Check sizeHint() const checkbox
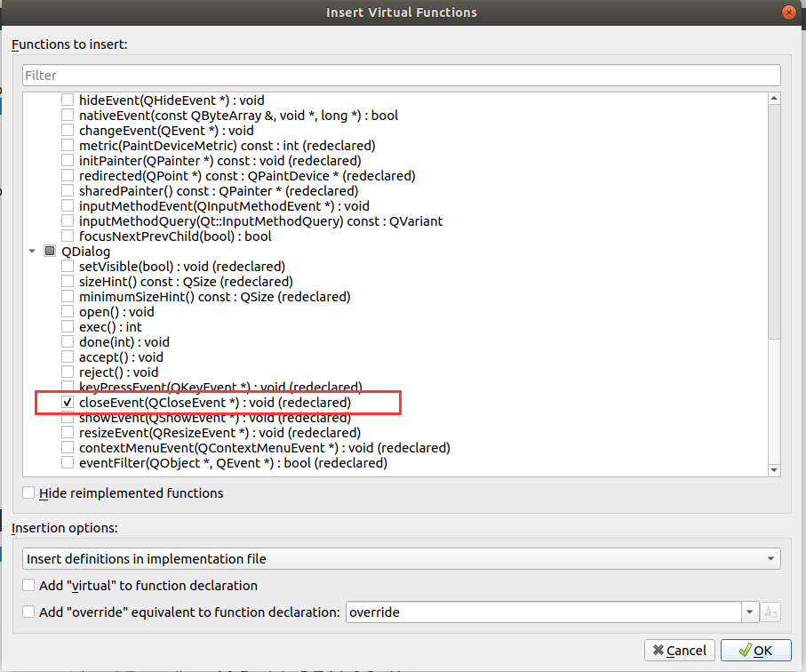806x672 pixels. pyautogui.click(x=68, y=281)
